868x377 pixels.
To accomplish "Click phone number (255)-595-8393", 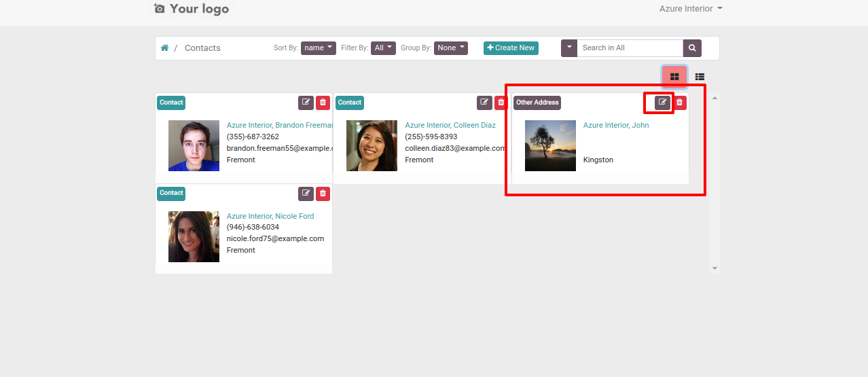I will coord(431,137).
